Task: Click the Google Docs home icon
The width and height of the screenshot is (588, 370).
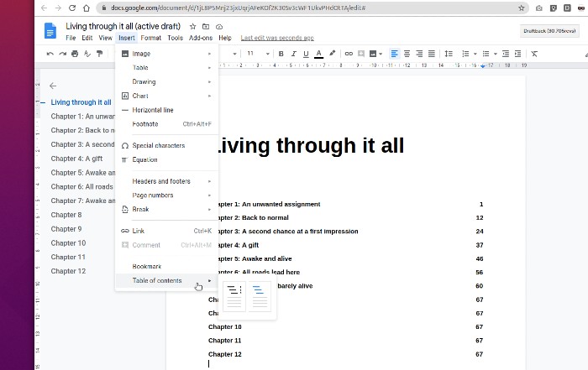Action: (x=50, y=31)
